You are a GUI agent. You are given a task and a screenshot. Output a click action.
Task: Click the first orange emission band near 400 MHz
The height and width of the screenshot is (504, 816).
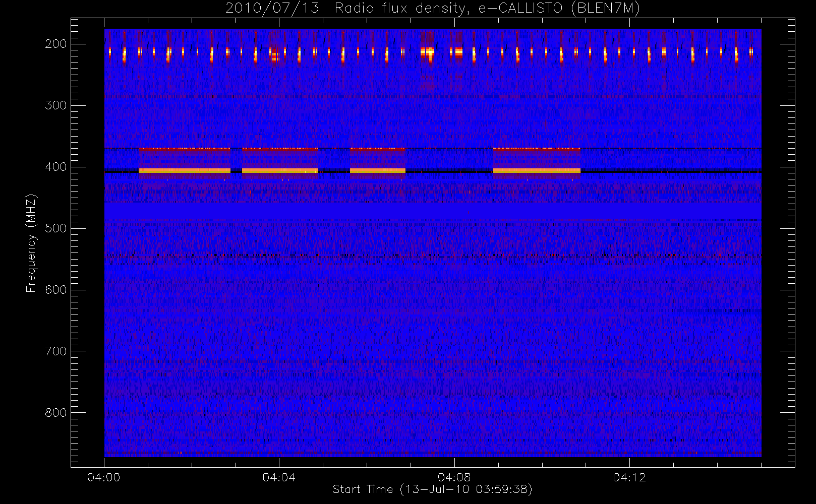point(185,171)
